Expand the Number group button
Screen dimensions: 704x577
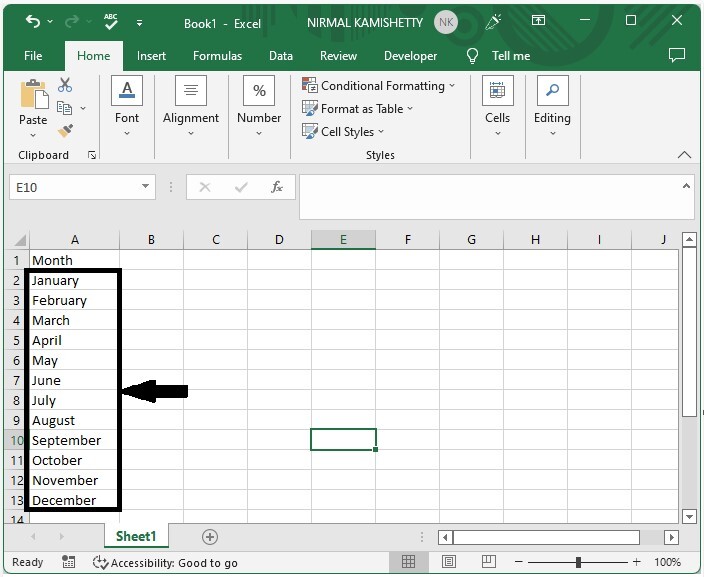point(259,107)
